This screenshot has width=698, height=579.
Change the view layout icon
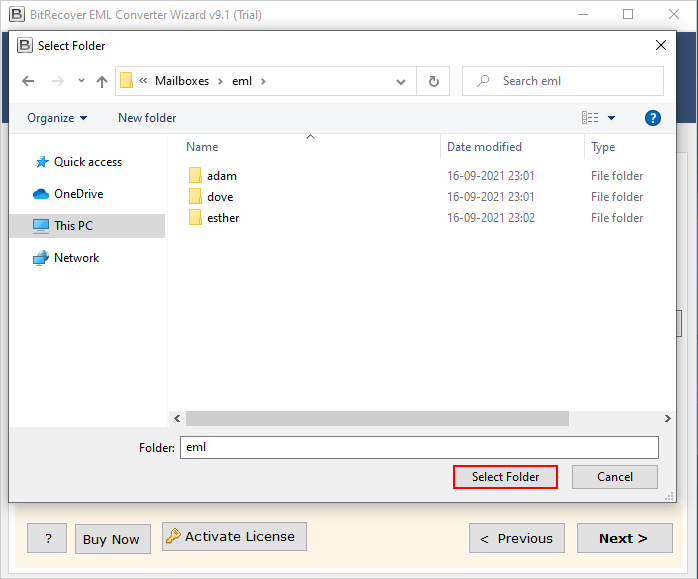[x=590, y=117]
